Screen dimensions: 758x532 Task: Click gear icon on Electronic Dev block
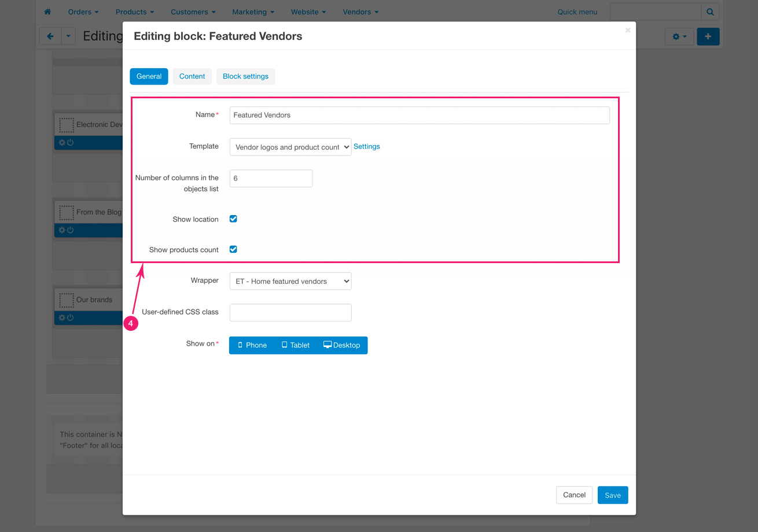coord(62,142)
